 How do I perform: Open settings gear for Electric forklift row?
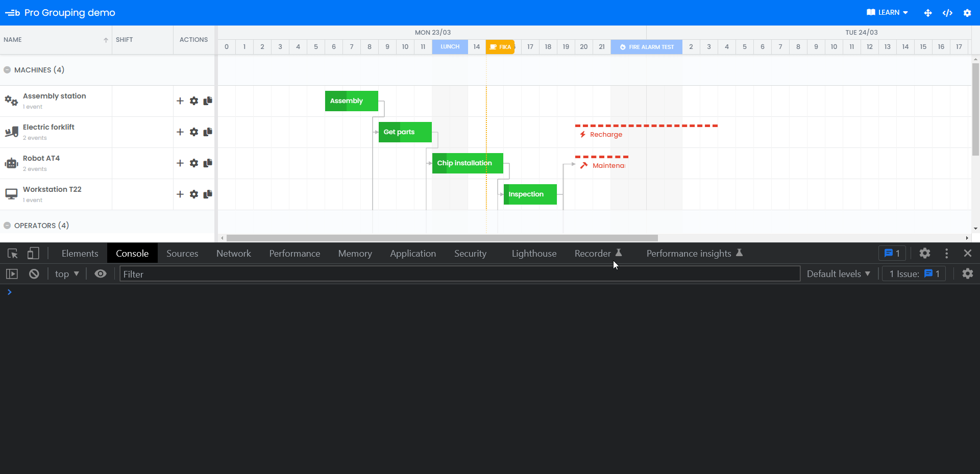click(194, 132)
